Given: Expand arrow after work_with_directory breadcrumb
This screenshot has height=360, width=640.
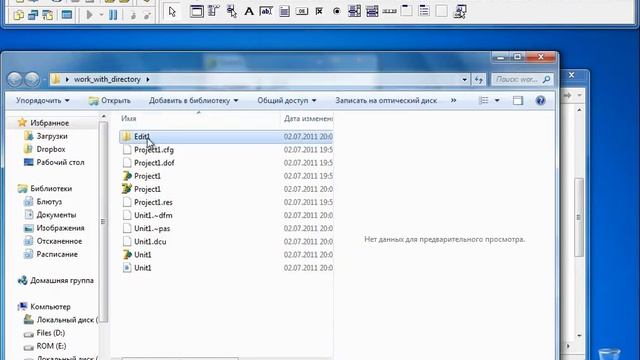Looking at the screenshot, I should (x=148, y=79).
